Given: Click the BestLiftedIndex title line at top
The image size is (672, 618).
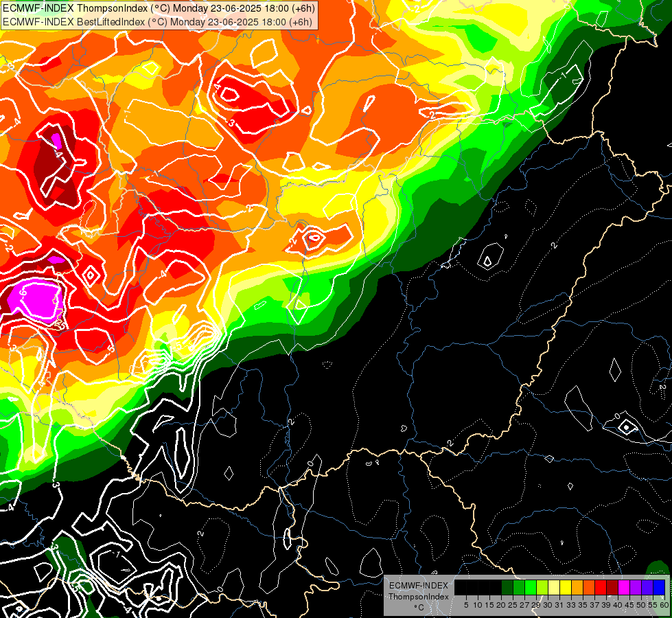Looking at the screenshot, I should 157,22.
